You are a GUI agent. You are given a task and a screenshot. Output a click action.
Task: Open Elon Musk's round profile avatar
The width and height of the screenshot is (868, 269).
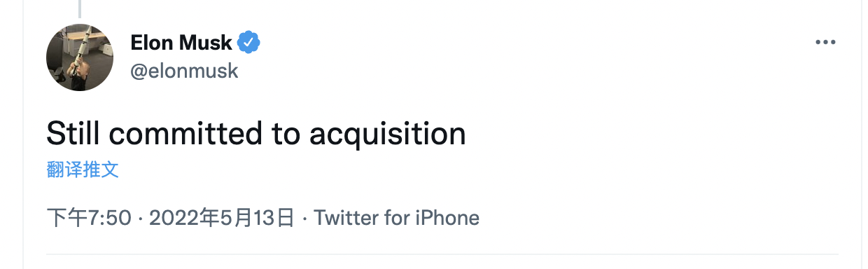tap(80, 57)
